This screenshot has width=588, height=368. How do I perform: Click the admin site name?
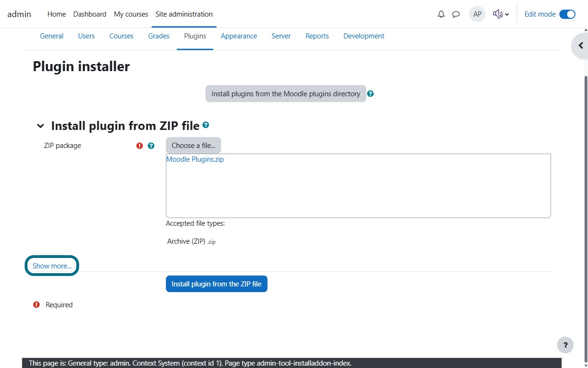(19, 14)
